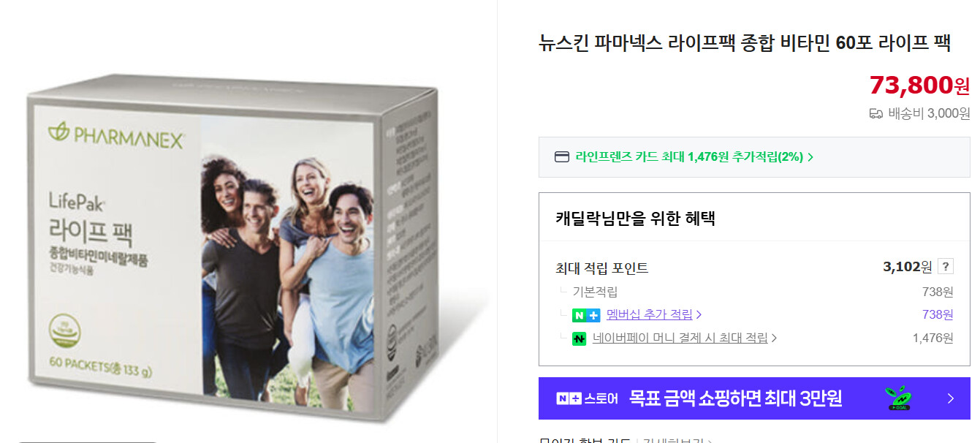Open the 멤버십 추가 적립 link
Viewport: 980px width, 443px height.
click(x=650, y=314)
